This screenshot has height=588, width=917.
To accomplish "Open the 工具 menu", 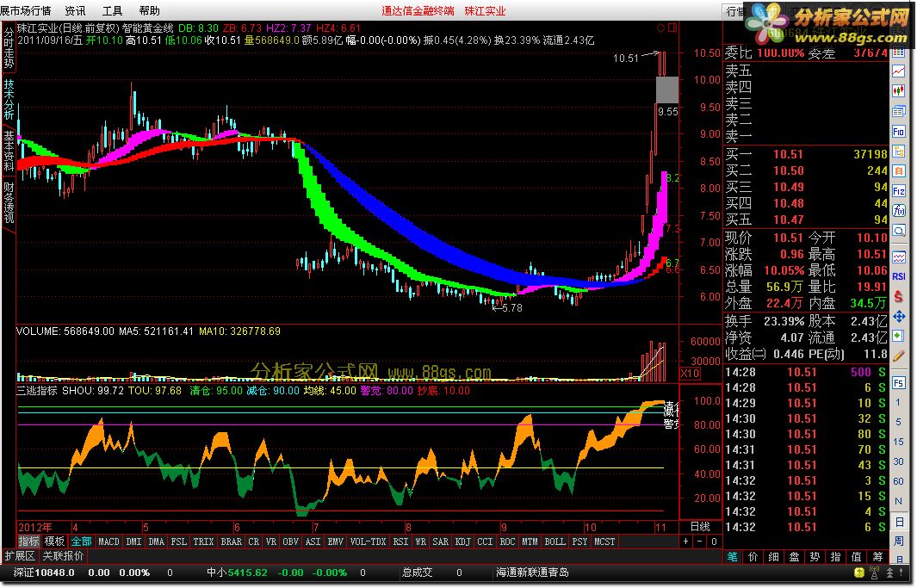I will [x=112, y=10].
